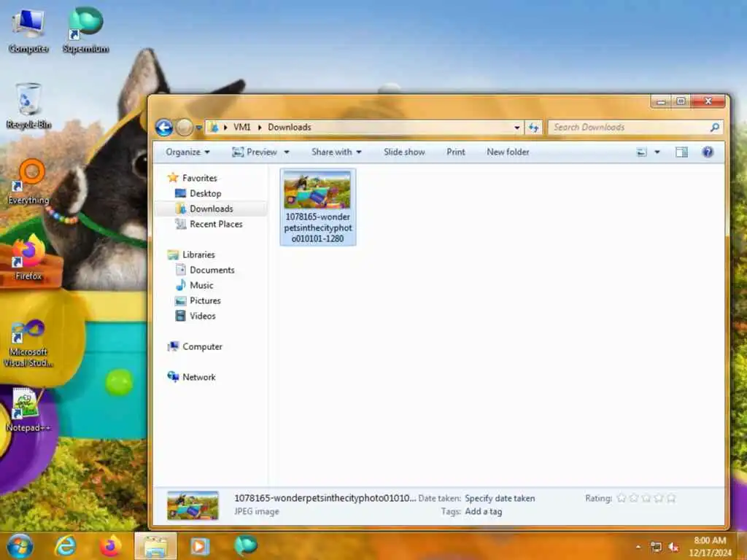Image resolution: width=747 pixels, height=560 pixels.
Task: Click the Windows Explorer taskbar button
Action: click(155, 546)
